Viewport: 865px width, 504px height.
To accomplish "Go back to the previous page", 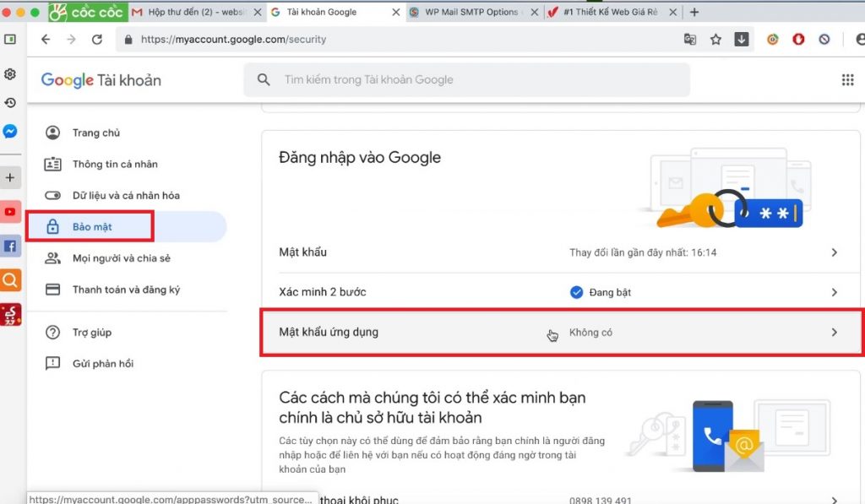I will 46,40.
